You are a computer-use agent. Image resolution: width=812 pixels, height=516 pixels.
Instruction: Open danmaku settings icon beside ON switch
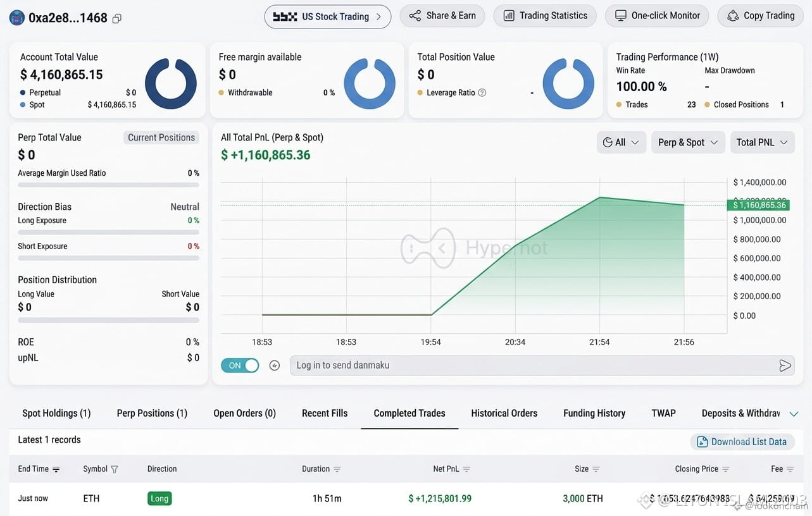tap(275, 365)
